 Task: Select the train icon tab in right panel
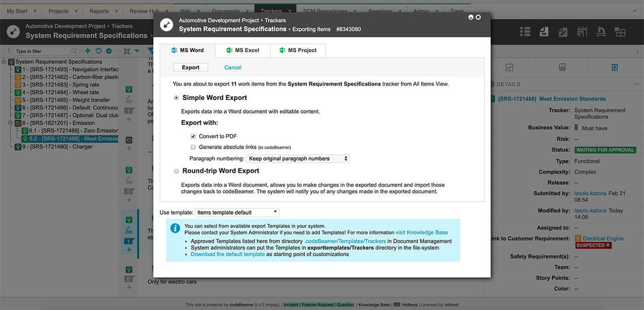562,67
